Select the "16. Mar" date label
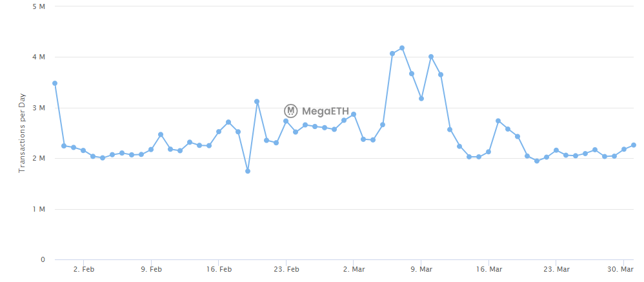Viewport: 644px width, 282px height. click(489, 269)
